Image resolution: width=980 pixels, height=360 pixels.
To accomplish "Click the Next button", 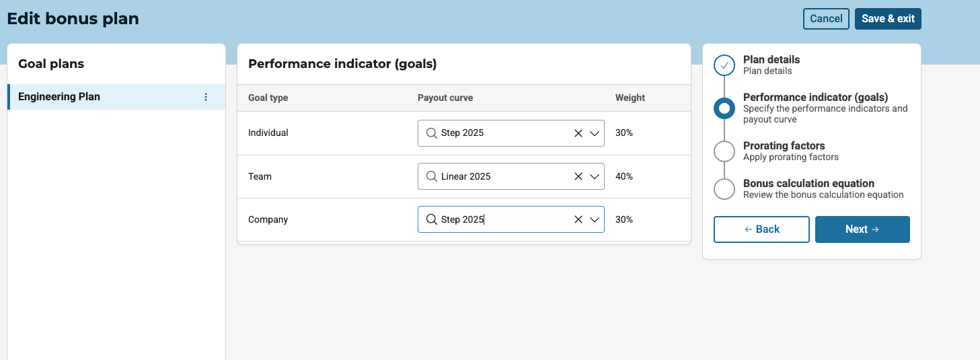I will (862, 229).
